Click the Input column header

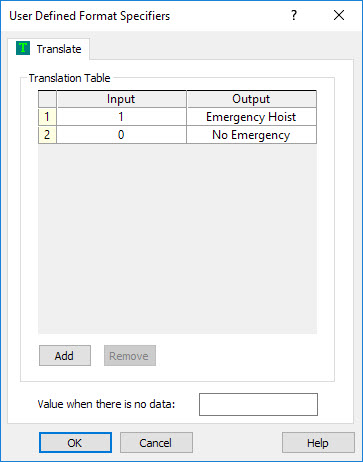click(121, 99)
